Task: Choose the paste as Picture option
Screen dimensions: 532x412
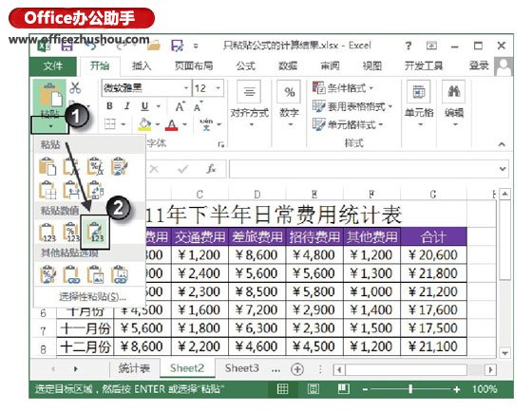Action: 95,274
